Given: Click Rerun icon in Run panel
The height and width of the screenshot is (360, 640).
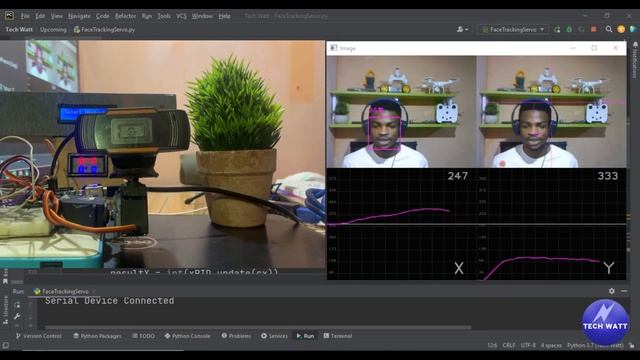Looking at the screenshot, I should pos(17,305).
